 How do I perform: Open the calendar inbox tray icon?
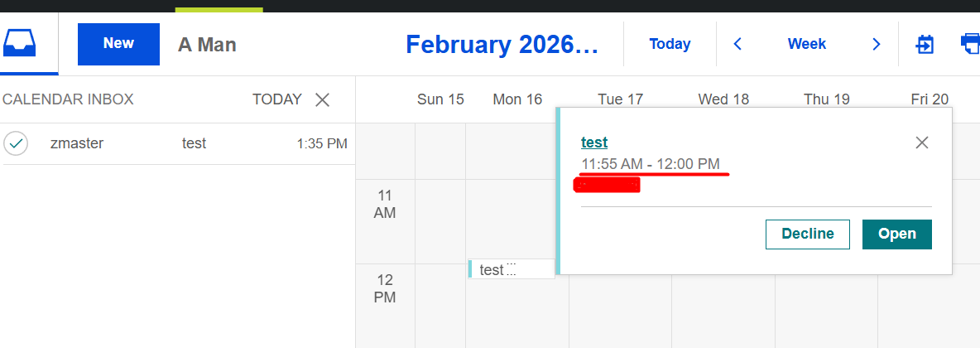28,43
